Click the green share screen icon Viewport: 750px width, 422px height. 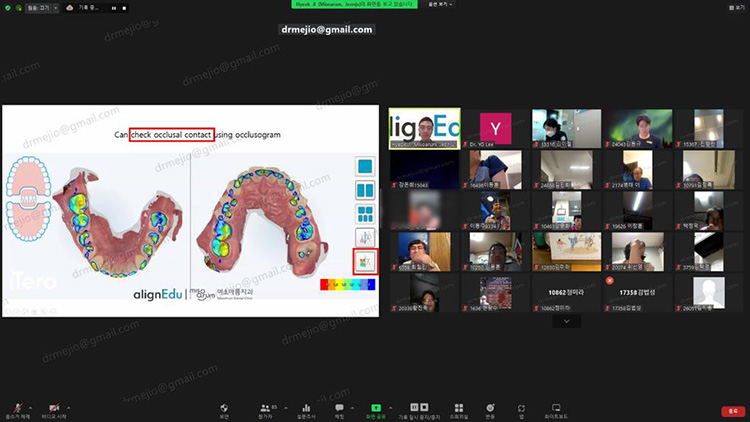point(376,407)
